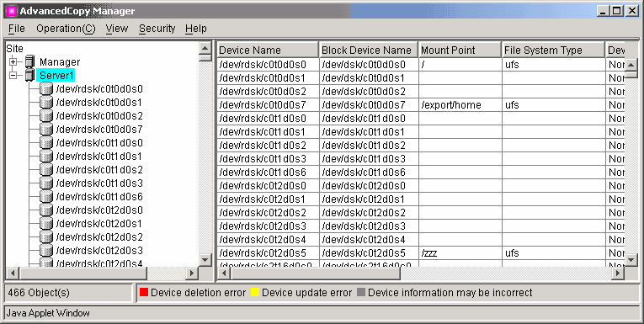
Task: Select /dev/rdsk/c0t2d0s5 cell in the table
Action: (268, 253)
